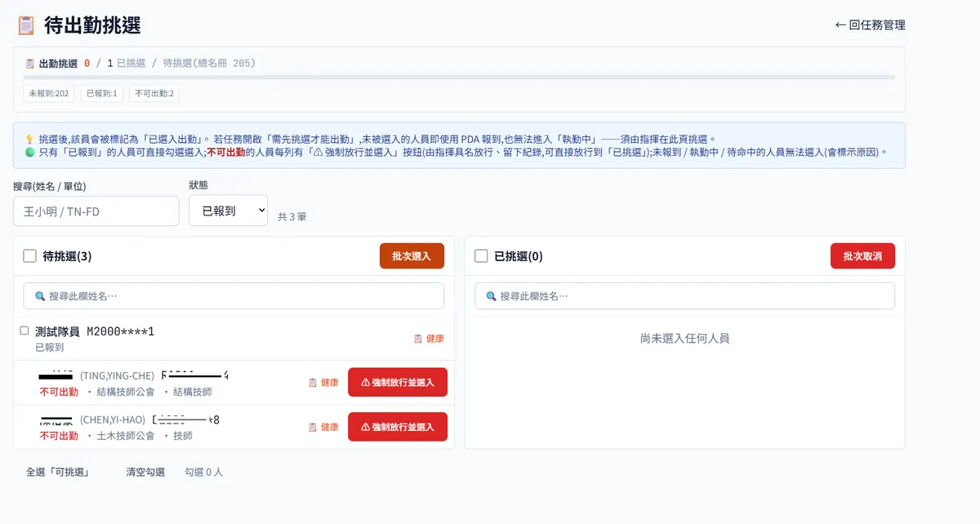
Task: Click the 未報到:202 status chip
Action: pos(49,94)
